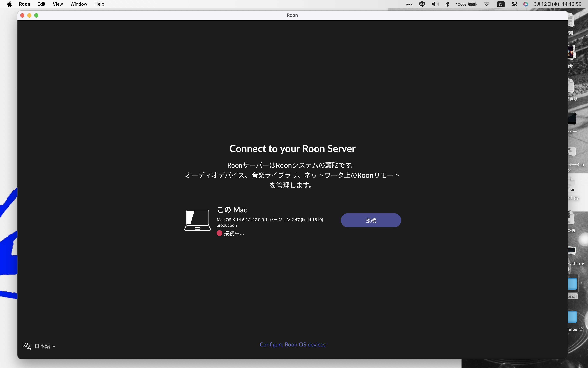Click the 接続 connect button
The image size is (588, 368).
[371, 220]
